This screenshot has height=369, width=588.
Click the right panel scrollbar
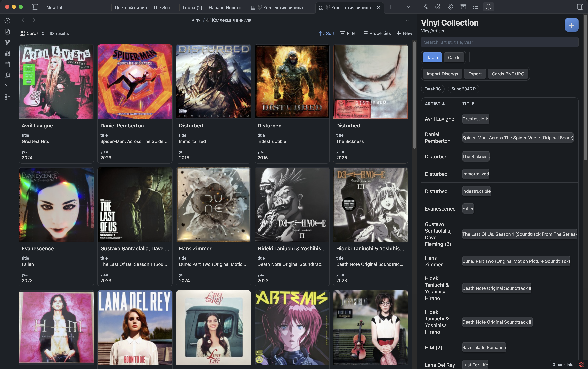pyautogui.click(x=585, y=88)
